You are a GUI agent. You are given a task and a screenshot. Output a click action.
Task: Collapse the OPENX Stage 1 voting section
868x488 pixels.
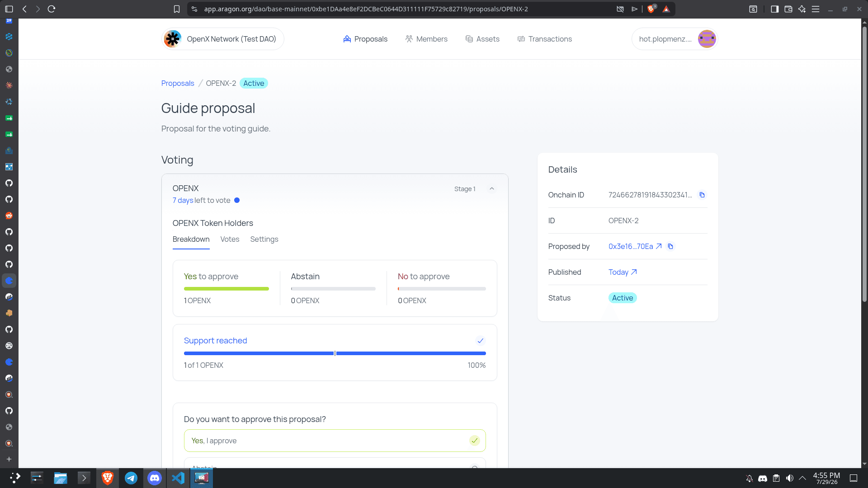(x=492, y=189)
